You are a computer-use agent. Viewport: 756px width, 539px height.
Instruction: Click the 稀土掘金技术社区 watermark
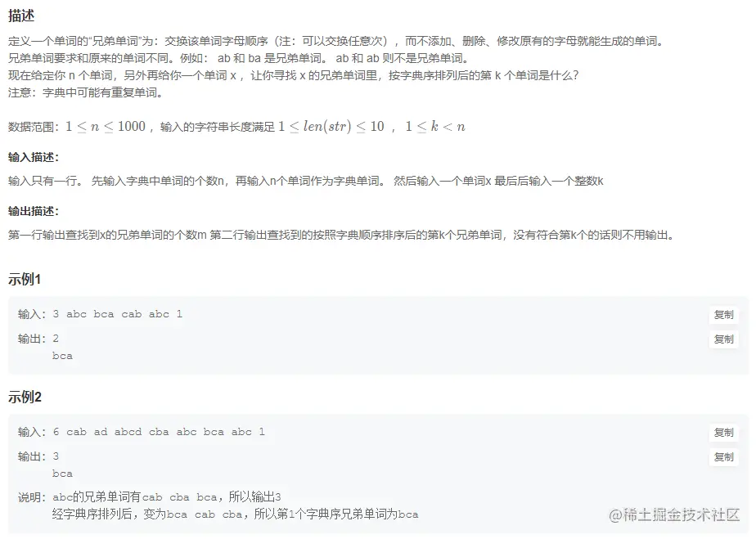pyautogui.click(x=673, y=515)
